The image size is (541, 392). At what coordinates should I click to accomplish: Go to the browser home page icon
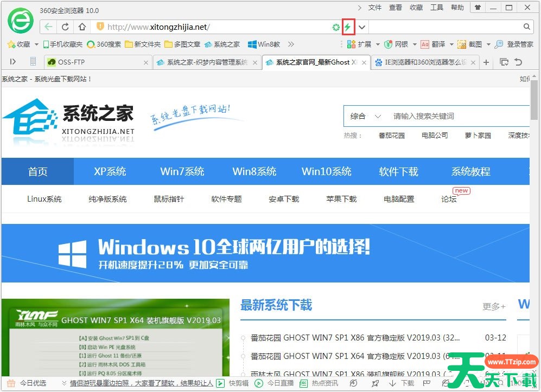tap(81, 27)
